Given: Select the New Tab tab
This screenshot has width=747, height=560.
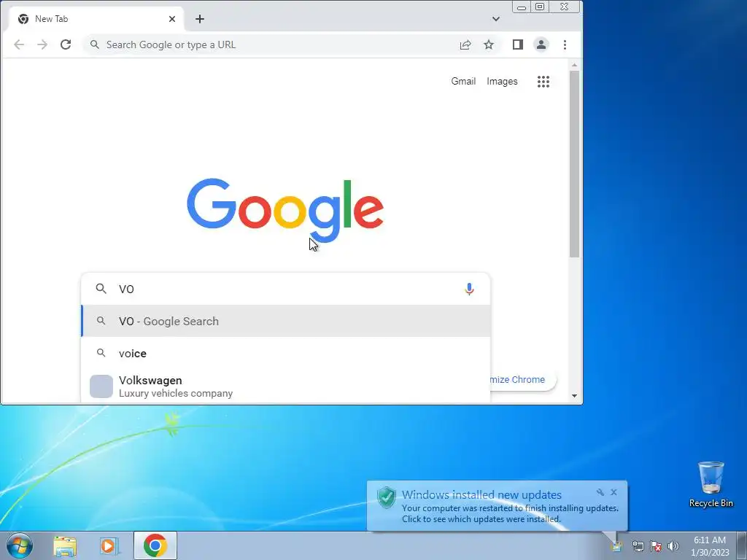Looking at the screenshot, I should (x=96, y=19).
